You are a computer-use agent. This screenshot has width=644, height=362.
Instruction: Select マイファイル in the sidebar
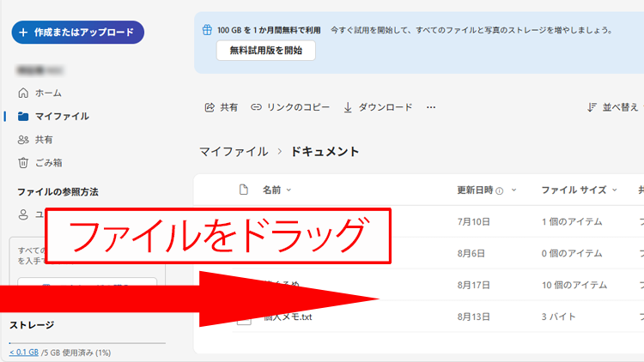tap(53, 116)
